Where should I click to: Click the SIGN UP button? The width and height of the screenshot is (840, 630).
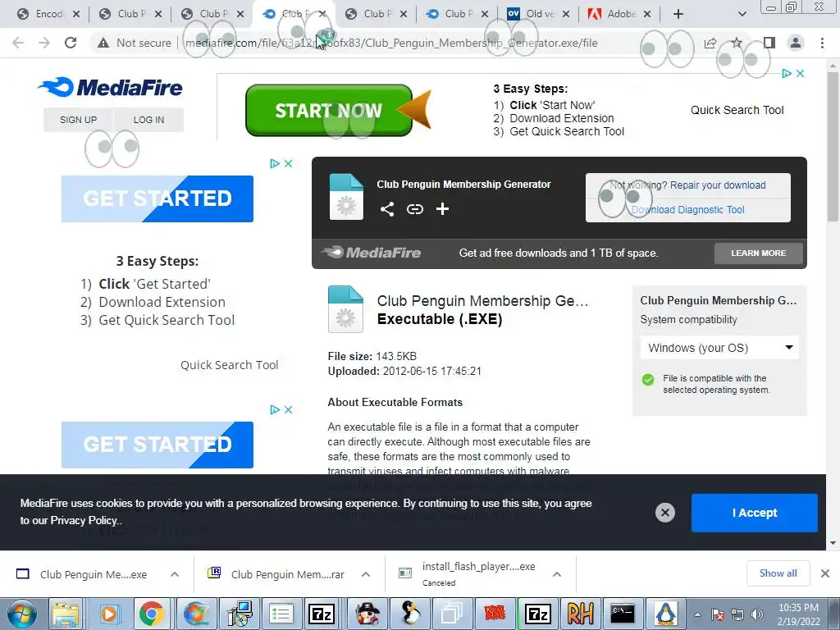coord(78,120)
